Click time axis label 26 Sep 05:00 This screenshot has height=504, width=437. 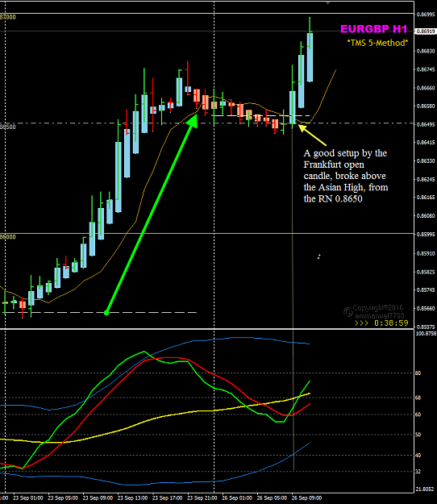(x=272, y=498)
